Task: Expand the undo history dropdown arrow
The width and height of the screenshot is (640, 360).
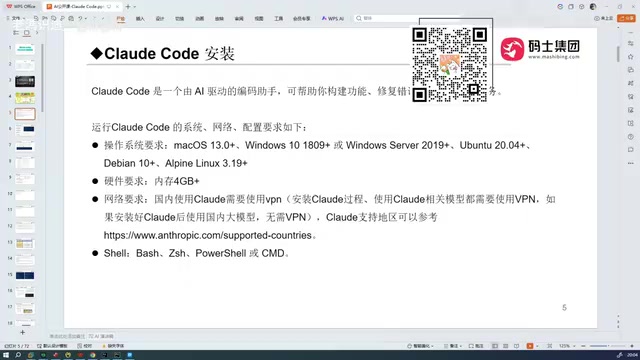Action: click(x=86, y=18)
